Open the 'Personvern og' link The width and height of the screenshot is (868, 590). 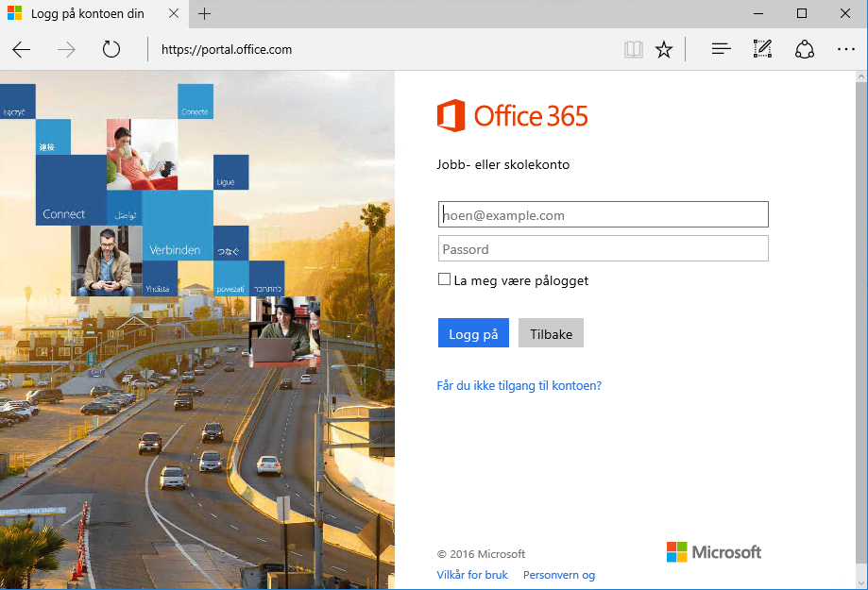[x=558, y=575]
